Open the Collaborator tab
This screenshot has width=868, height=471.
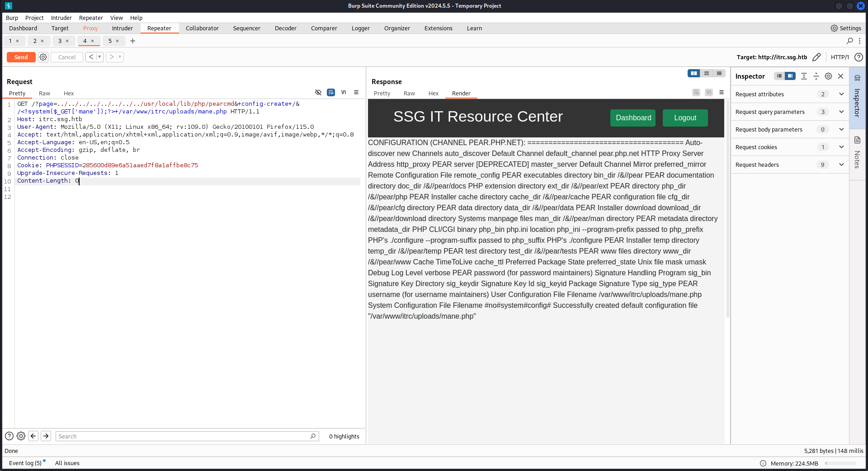(x=202, y=28)
